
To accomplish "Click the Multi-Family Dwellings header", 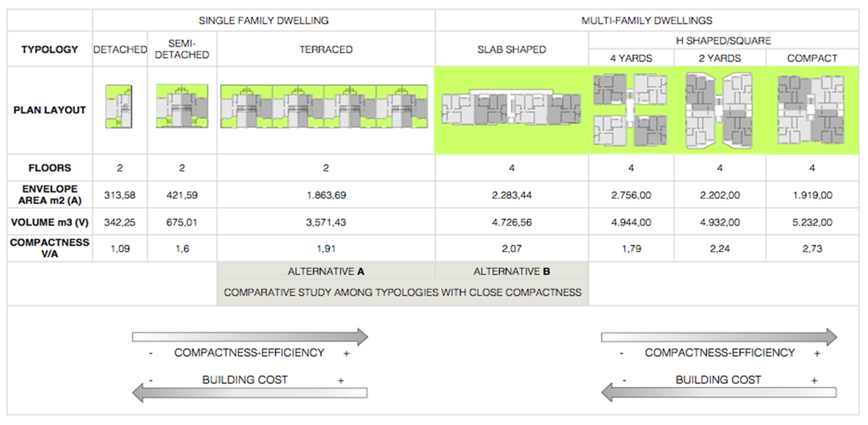I will [646, 20].
